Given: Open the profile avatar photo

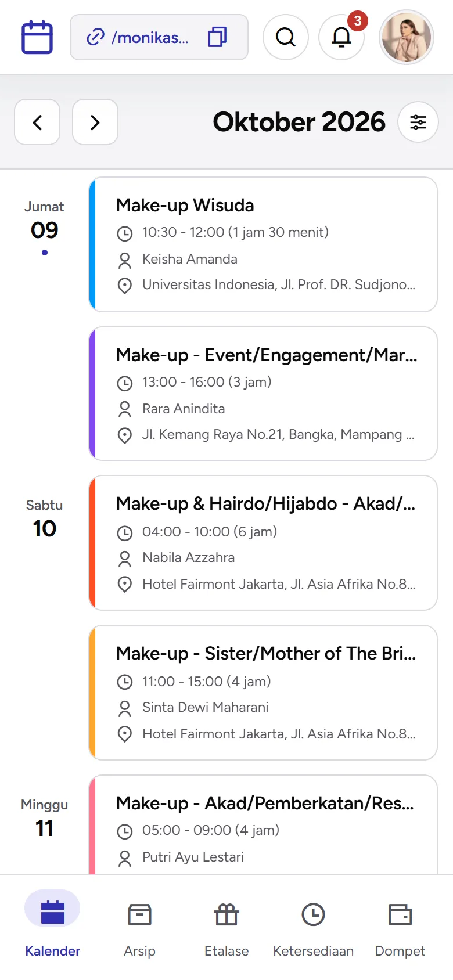Looking at the screenshot, I should point(407,38).
